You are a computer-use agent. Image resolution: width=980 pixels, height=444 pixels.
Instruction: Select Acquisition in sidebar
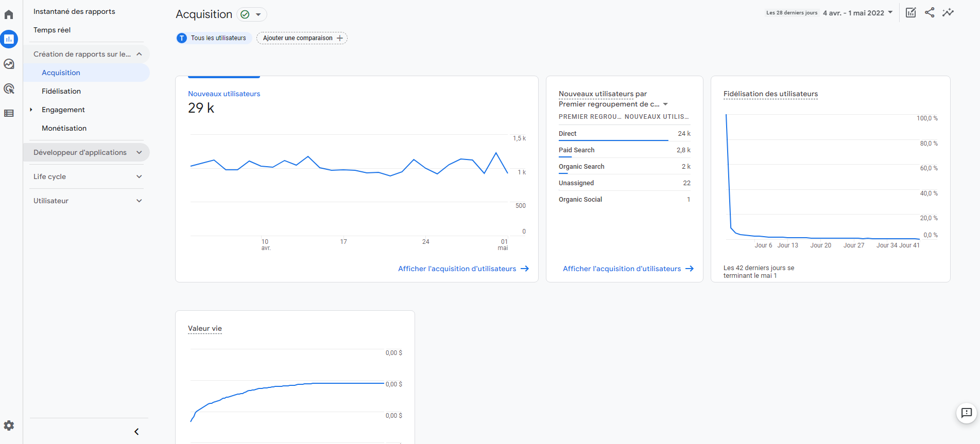[x=87, y=73]
